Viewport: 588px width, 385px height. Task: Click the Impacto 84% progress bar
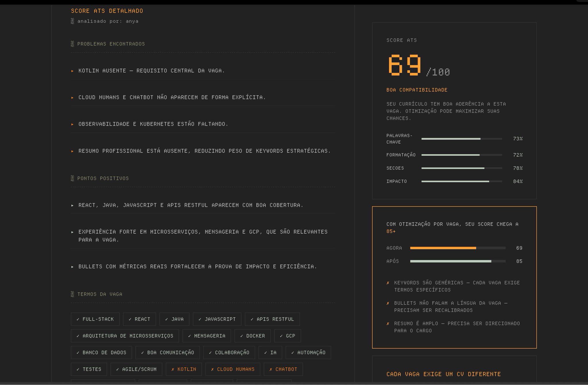(x=462, y=181)
